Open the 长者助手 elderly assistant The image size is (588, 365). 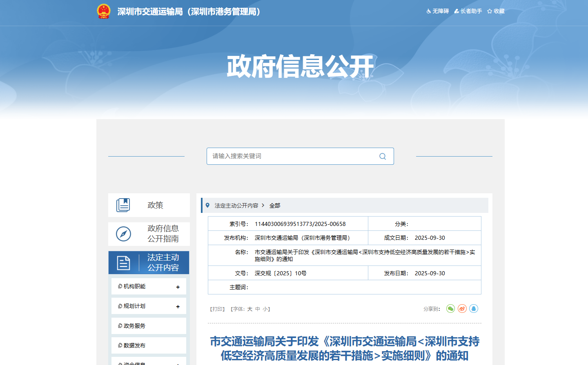point(468,11)
